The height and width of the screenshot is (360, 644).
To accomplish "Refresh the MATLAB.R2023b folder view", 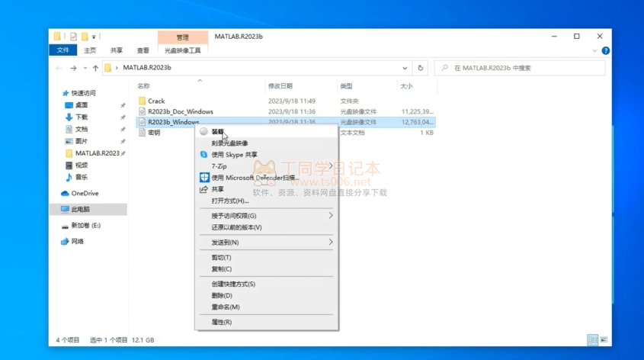I will (x=420, y=68).
